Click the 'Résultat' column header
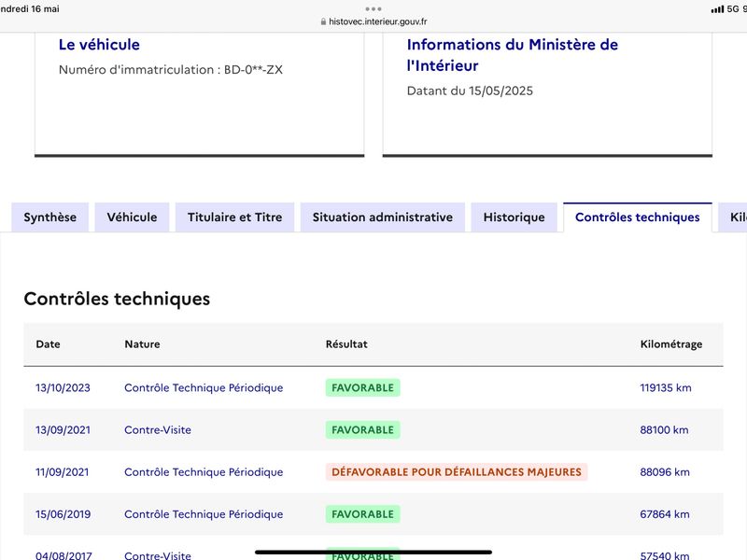The image size is (747, 560). (x=346, y=344)
